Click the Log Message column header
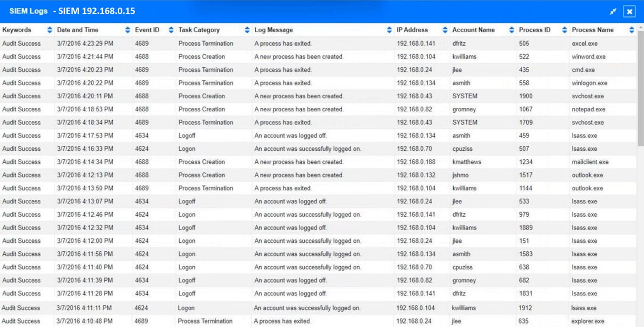644x327 pixels. pos(274,30)
